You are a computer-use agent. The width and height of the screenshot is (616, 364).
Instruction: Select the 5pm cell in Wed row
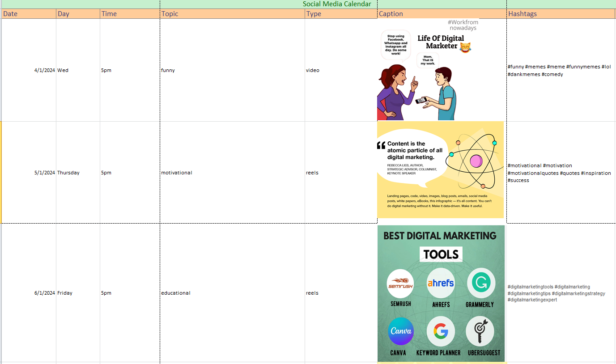click(130, 70)
